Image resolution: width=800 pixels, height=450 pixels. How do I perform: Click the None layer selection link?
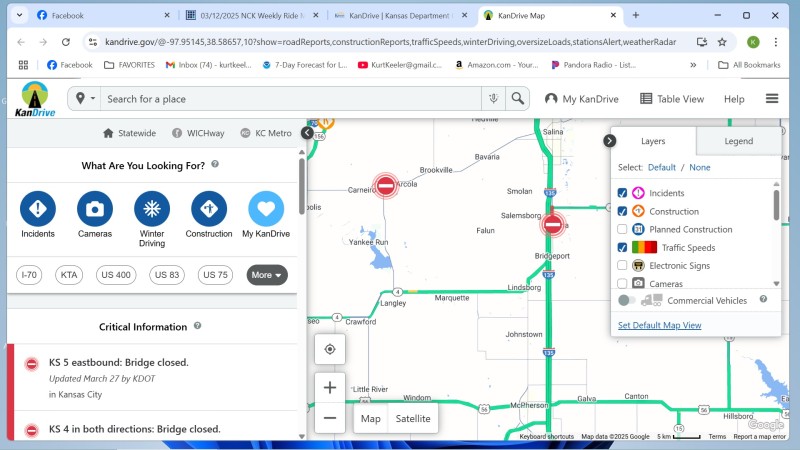[699, 167]
